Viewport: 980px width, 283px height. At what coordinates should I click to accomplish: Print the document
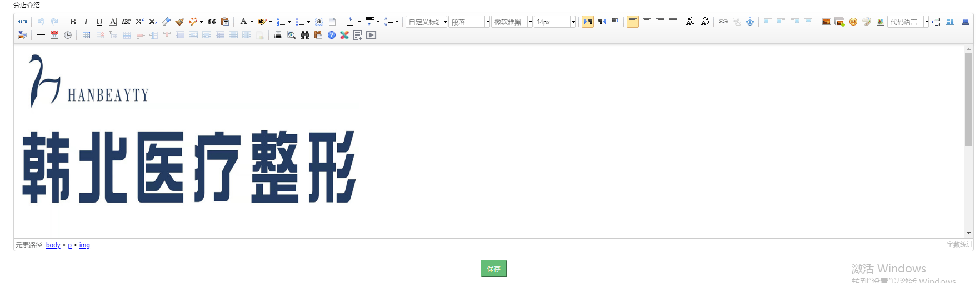tap(278, 35)
